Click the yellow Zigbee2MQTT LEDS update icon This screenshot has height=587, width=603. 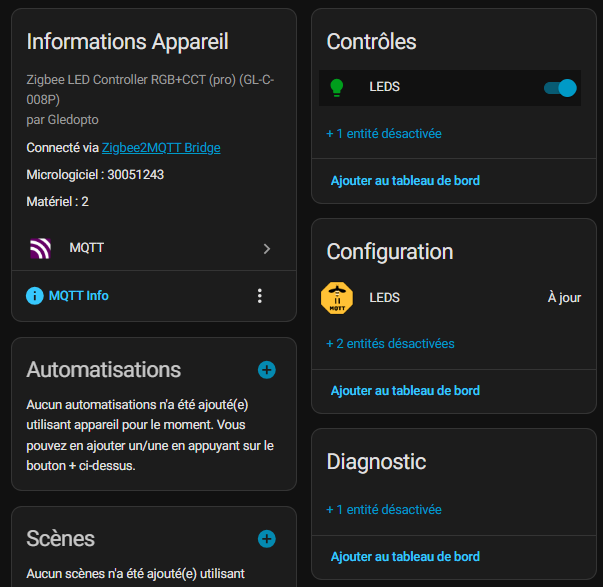(337, 298)
